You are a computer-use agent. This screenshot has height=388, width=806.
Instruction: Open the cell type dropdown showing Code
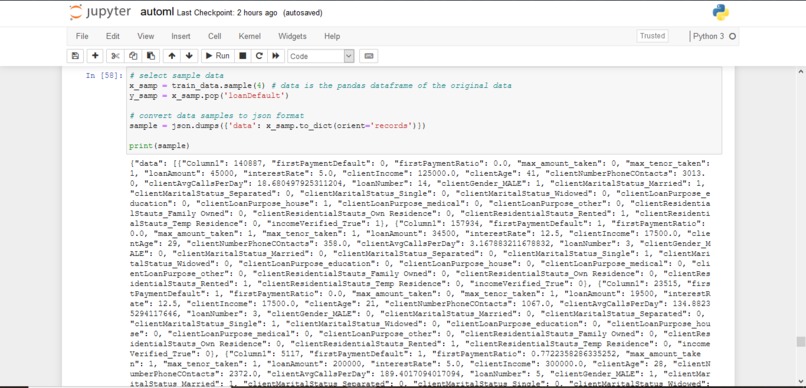coord(321,56)
